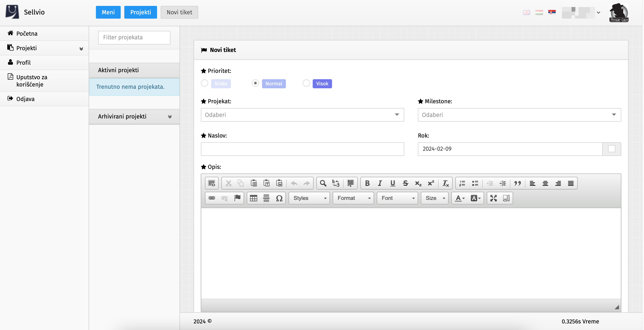Open Profil in the sidebar

pos(45,62)
